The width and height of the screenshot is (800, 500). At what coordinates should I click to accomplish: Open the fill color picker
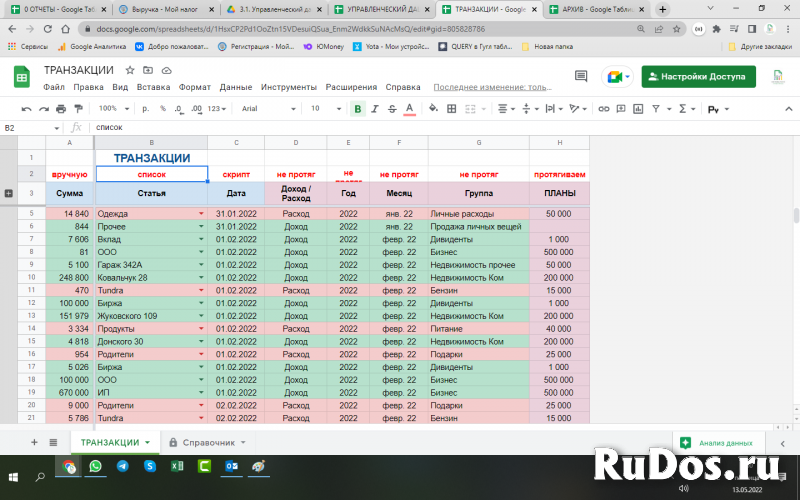click(x=433, y=108)
